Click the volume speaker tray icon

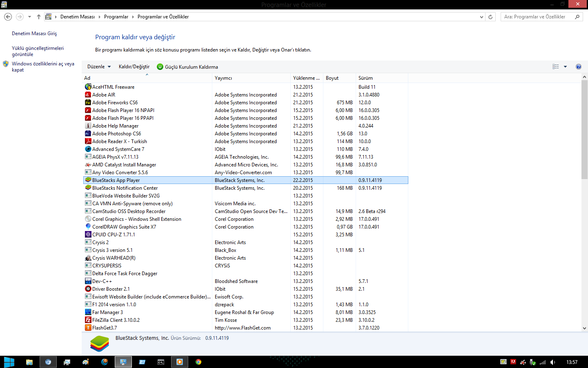pyautogui.click(x=552, y=362)
